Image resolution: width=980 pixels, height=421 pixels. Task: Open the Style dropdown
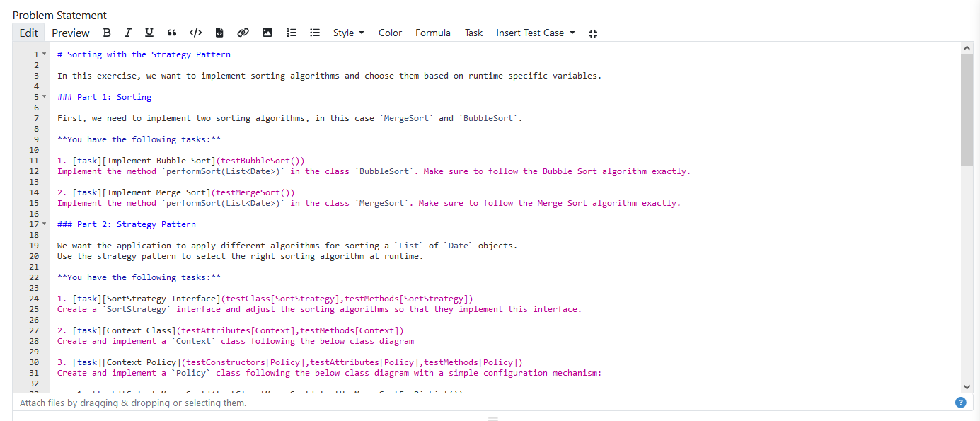click(349, 33)
